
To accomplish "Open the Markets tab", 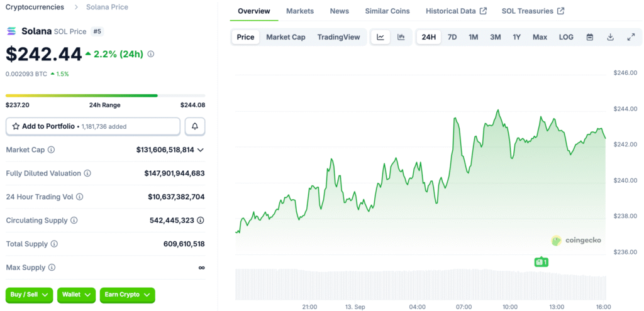I will point(300,11).
